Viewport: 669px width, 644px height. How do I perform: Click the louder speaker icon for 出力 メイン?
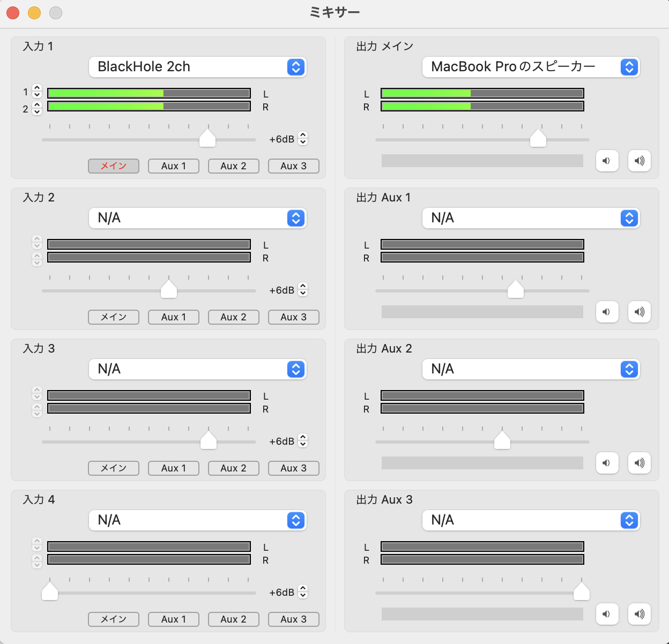pos(639,161)
